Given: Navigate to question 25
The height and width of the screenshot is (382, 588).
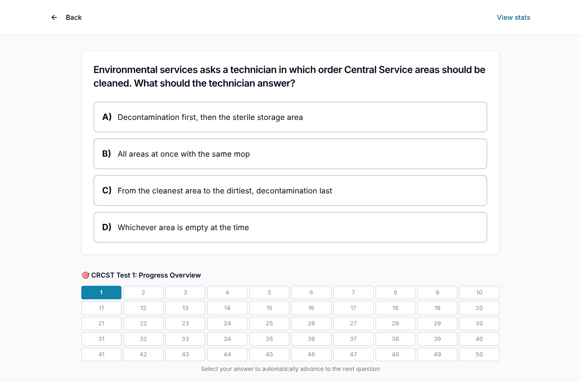Looking at the screenshot, I should point(269,323).
